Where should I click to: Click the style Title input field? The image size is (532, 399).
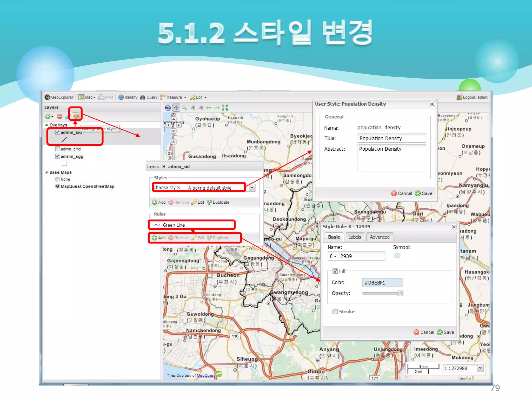pos(391,138)
